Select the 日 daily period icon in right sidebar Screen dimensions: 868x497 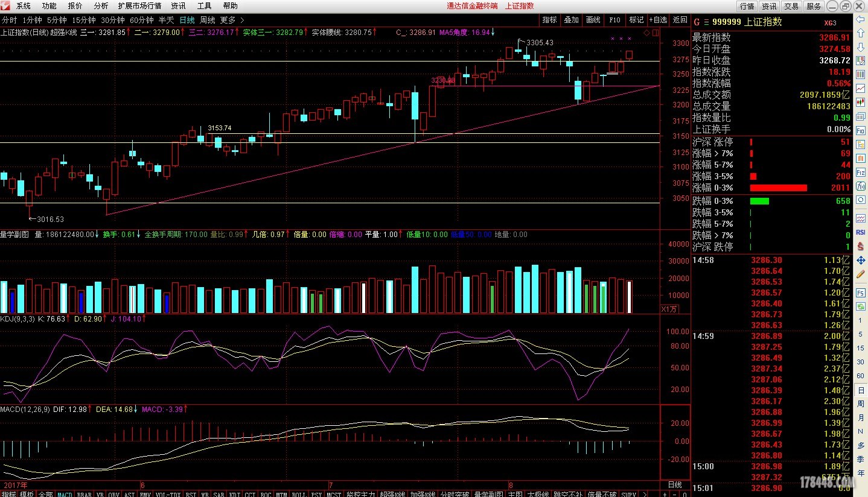[861, 390]
